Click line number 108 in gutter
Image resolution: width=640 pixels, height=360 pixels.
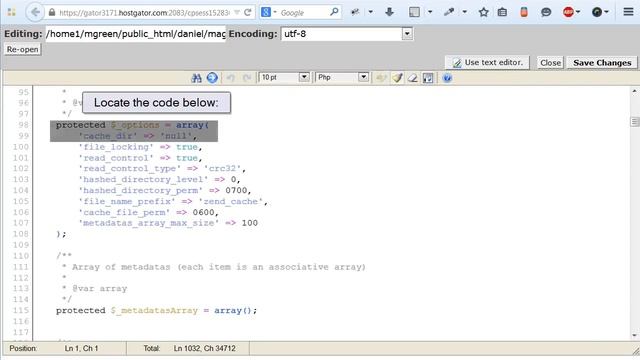[x=20, y=234]
